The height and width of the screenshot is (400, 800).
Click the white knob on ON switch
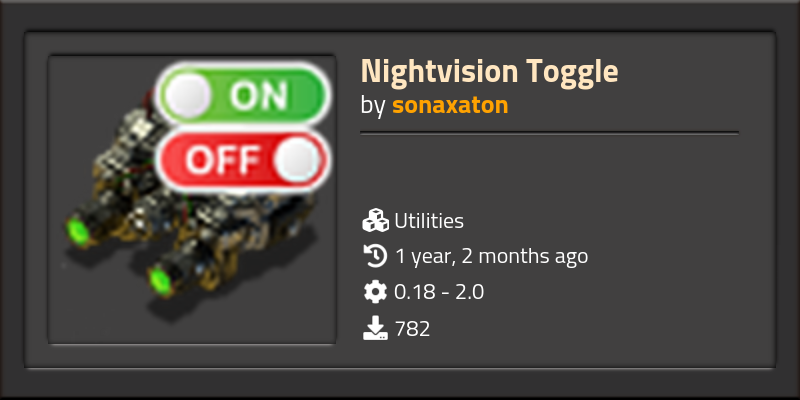pyautogui.click(x=188, y=94)
